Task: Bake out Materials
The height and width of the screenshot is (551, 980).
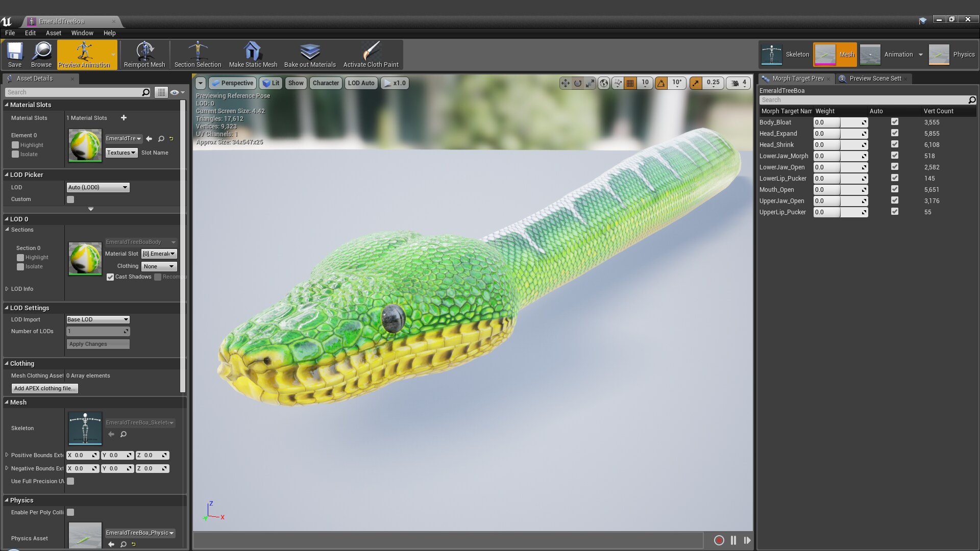Action: pyautogui.click(x=309, y=55)
